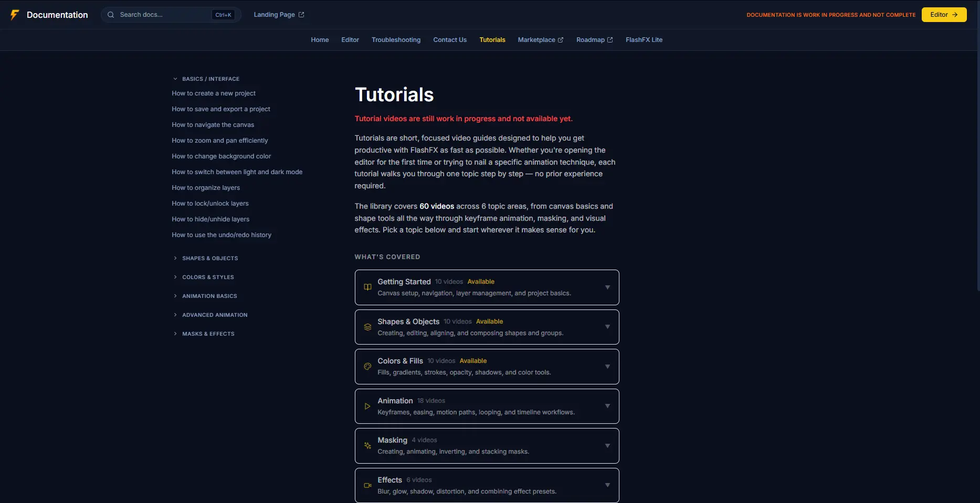Image resolution: width=980 pixels, height=503 pixels.
Task: Open How to change background color
Action: 222,156
